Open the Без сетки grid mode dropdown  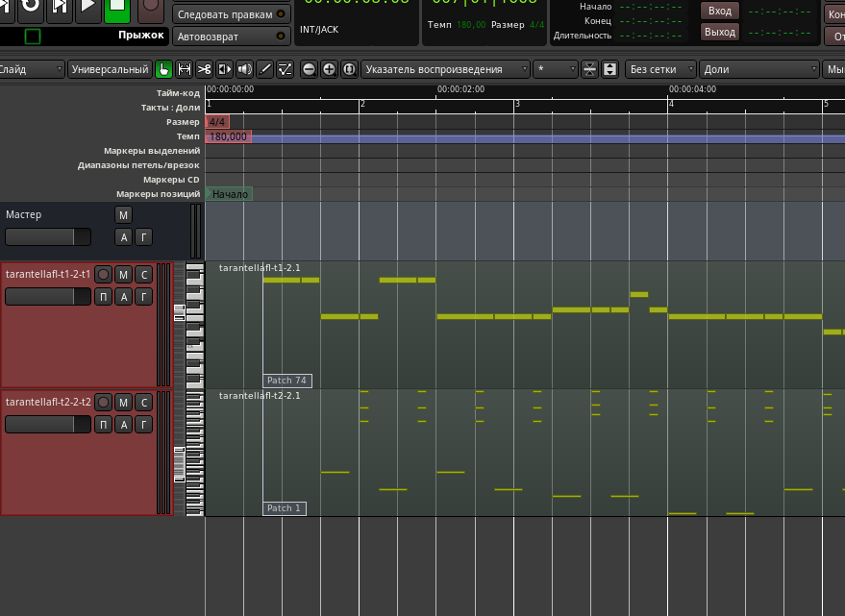(x=660, y=69)
